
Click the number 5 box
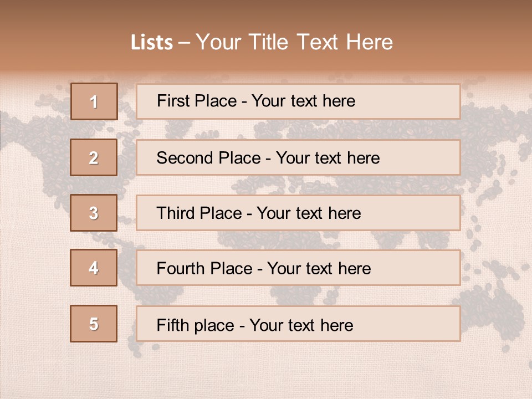click(x=94, y=324)
